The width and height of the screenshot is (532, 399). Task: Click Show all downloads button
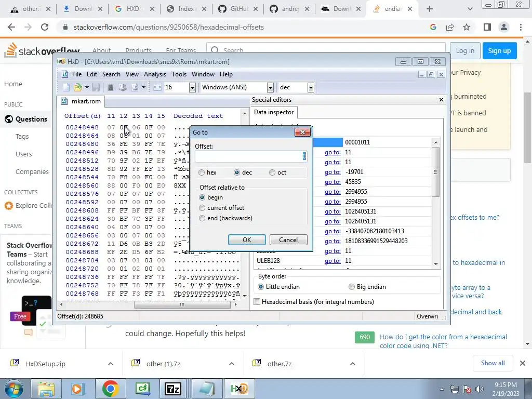[493, 363]
